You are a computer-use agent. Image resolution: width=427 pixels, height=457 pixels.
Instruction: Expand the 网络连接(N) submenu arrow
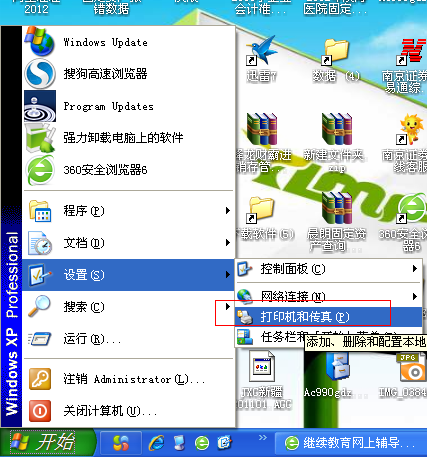(414, 296)
